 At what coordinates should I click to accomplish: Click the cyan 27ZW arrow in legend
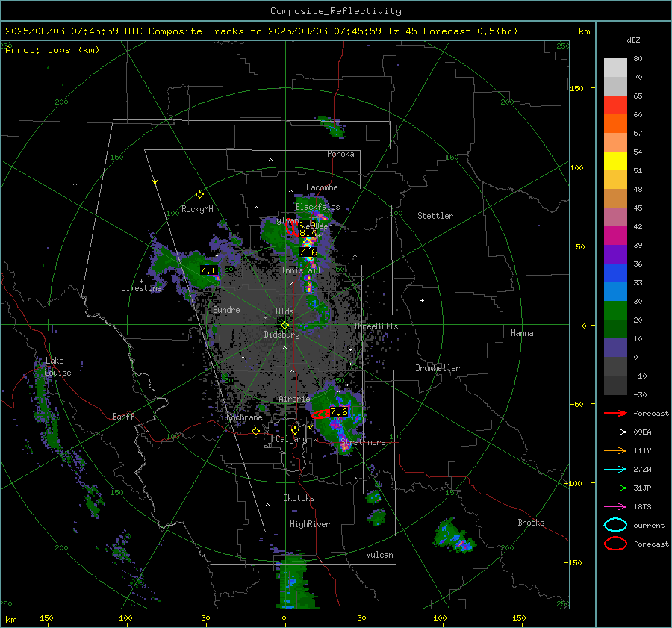click(615, 470)
